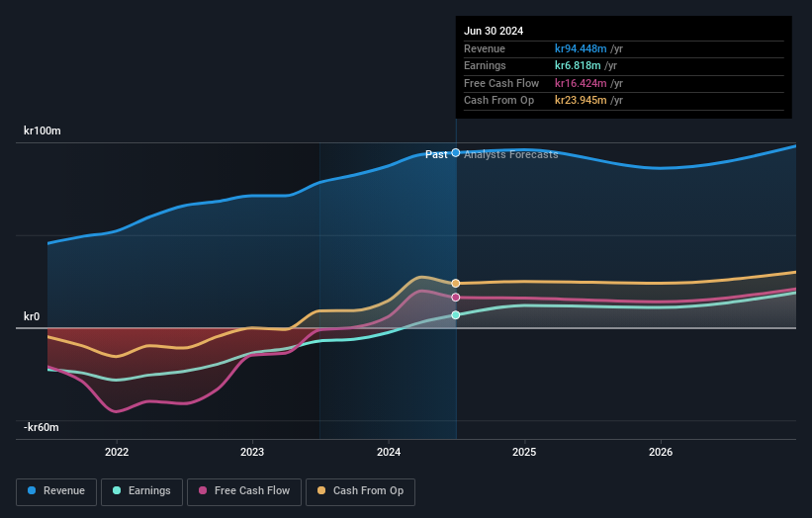Click the kr6.818m earnings value
Screen dimensions: 812x518
pyautogui.click(x=578, y=65)
